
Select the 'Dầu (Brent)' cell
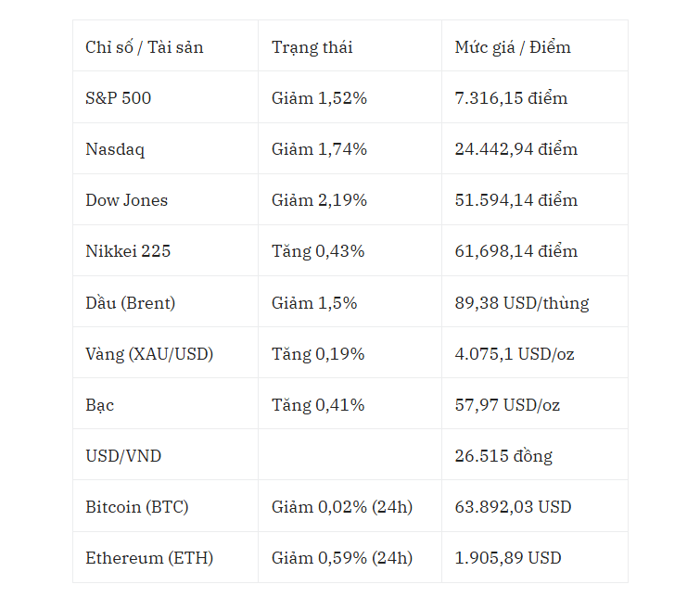point(130,303)
